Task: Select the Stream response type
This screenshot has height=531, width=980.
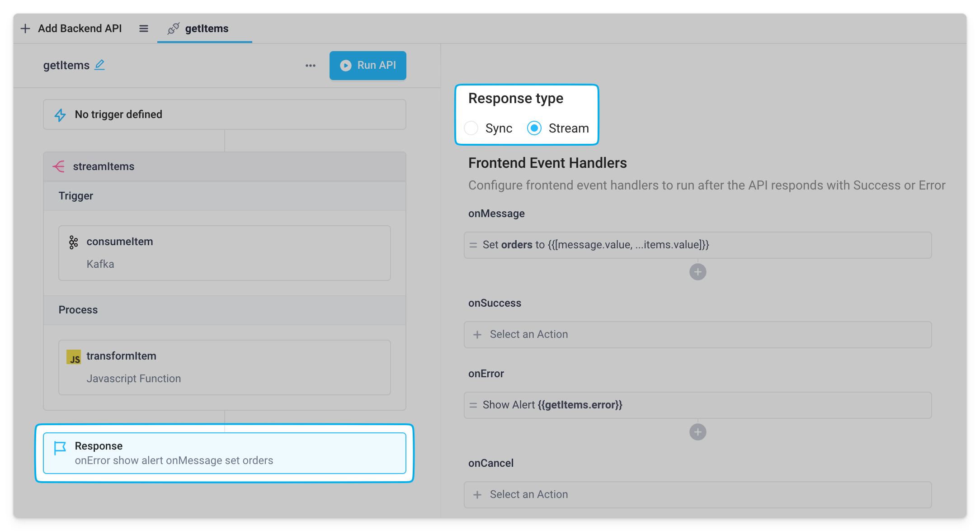Action: [x=534, y=128]
